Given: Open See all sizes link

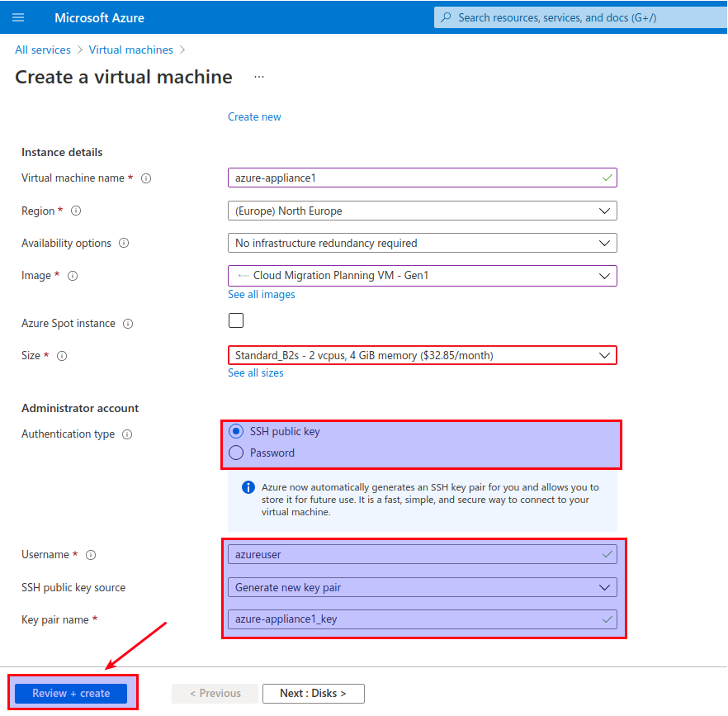Looking at the screenshot, I should (255, 373).
